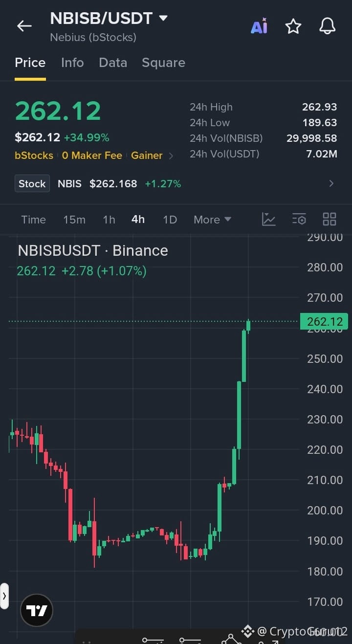The height and width of the screenshot is (644, 352).
Task: Select the 1h chart interval
Action: (x=109, y=220)
